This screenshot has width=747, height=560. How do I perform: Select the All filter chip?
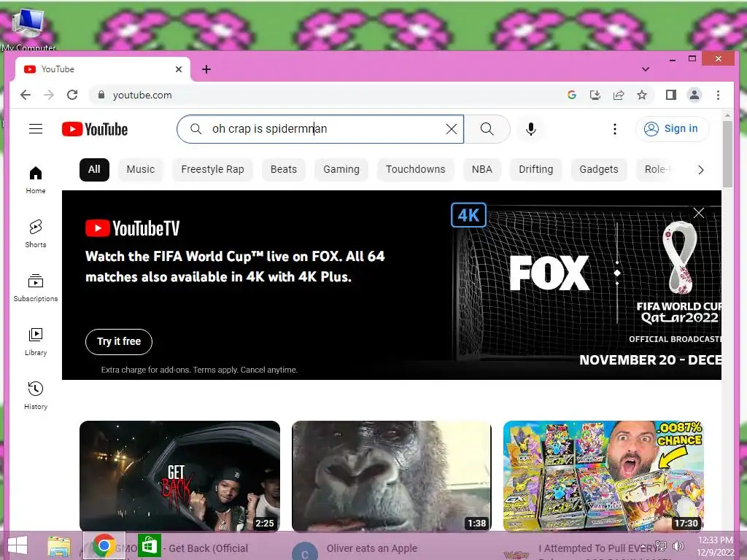pyautogui.click(x=94, y=169)
